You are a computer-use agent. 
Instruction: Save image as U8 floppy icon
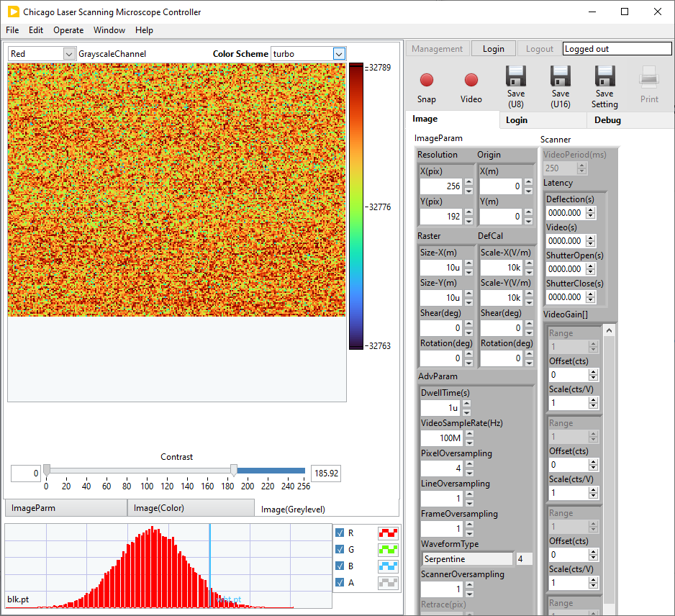coord(516,76)
